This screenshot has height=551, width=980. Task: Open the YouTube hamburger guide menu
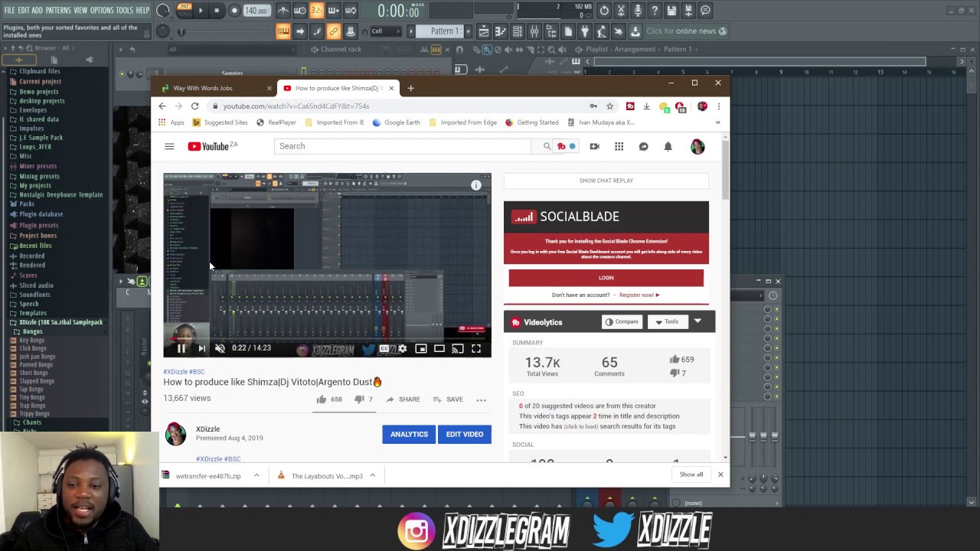click(x=169, y=146)
